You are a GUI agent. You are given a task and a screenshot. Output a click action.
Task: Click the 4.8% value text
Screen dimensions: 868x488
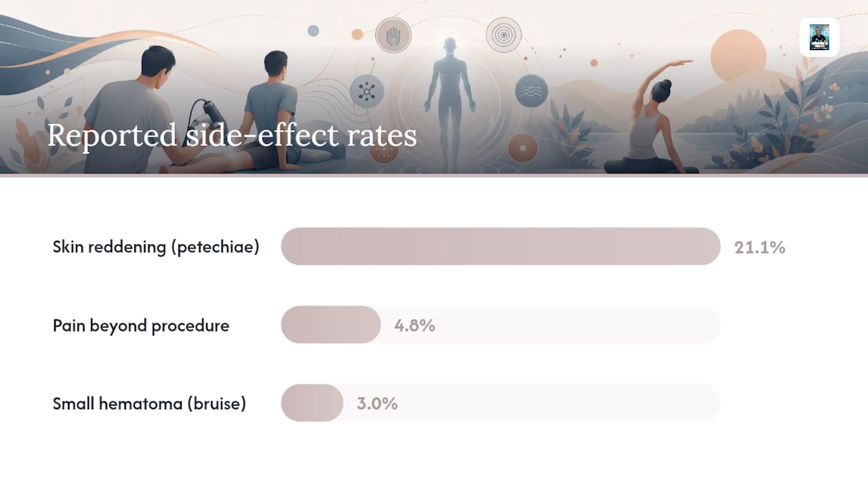[414, 325]
